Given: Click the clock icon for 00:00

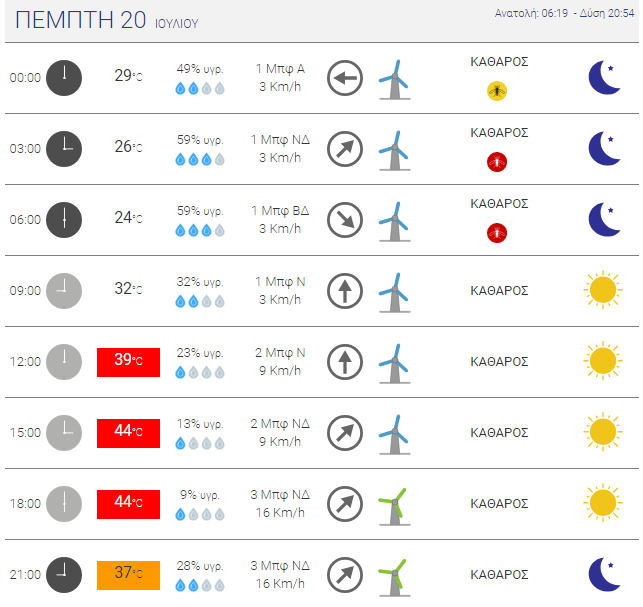Looking at the screenshot, I should 64,78.
